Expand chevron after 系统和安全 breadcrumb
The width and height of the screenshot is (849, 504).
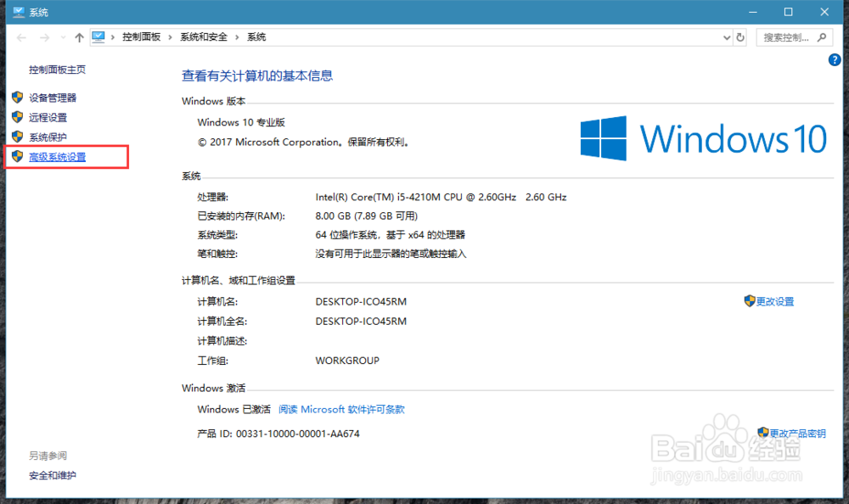pyautogui.click(x=237, y=36)
